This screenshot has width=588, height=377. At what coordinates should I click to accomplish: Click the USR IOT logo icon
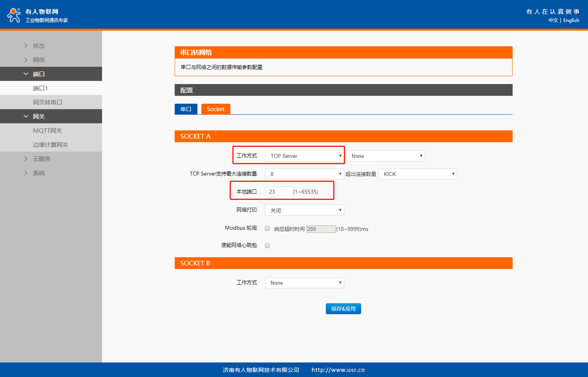[x=14, y=15]
